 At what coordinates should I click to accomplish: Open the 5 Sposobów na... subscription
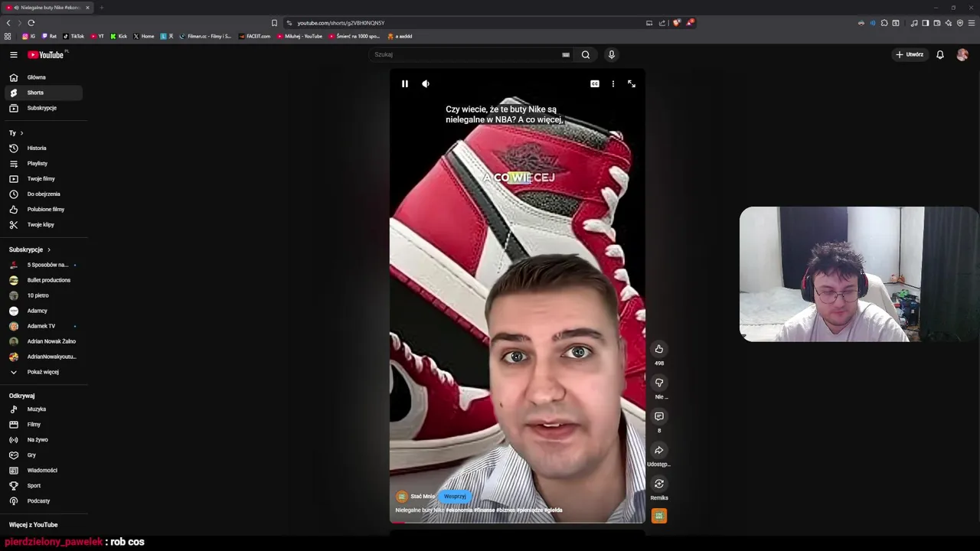coord(44,265)
